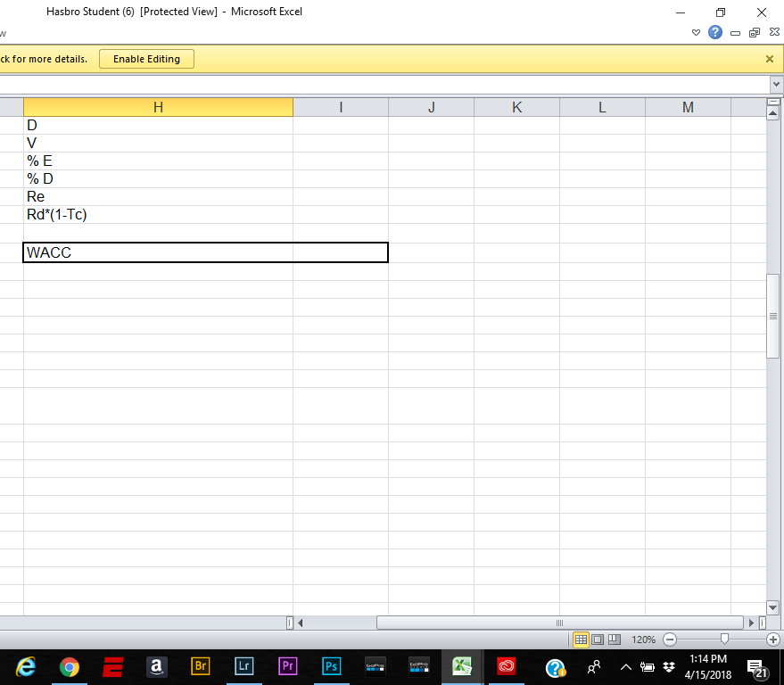Switch to Page Break Preview
The height and width of the screenshot is (685, 784).
coord(614,640)
